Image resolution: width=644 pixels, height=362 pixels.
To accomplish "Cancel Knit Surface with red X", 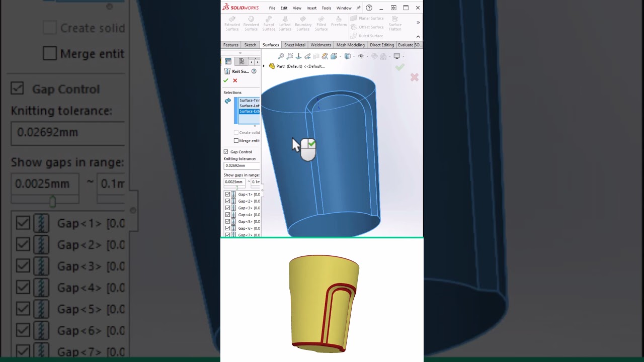I will pyautogui.click(x=235, y=80).
